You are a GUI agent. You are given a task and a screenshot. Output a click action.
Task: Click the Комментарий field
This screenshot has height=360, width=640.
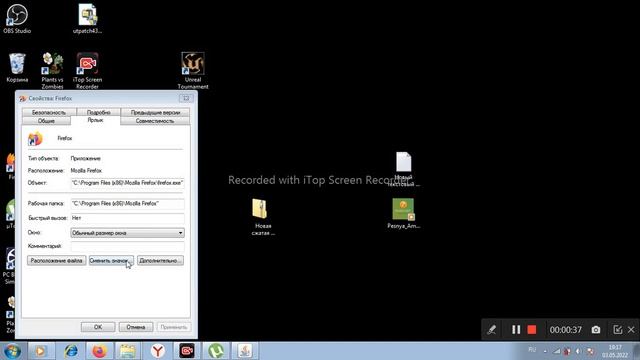point(127,246)
